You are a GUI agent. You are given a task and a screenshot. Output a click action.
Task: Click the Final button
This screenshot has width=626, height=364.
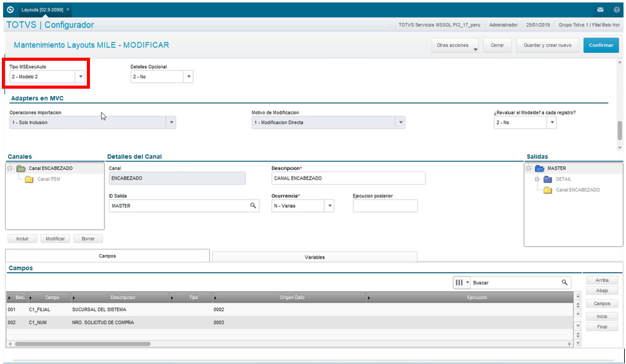[x=602, y=327]
